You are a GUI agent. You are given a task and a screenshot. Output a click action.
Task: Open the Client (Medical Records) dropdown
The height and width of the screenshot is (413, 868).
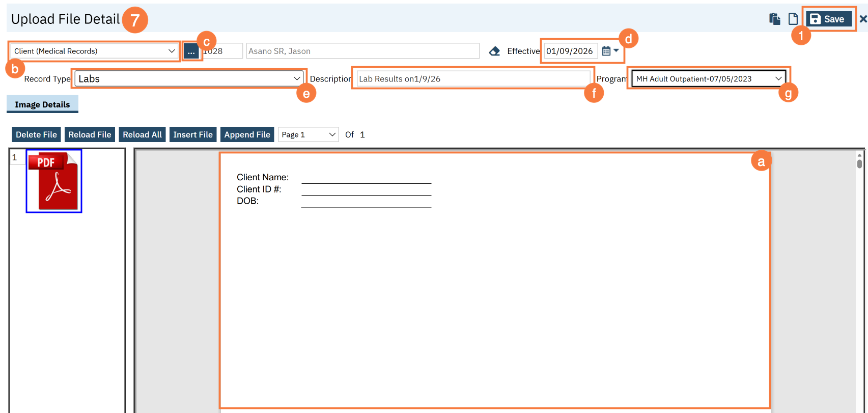(94, 51)
